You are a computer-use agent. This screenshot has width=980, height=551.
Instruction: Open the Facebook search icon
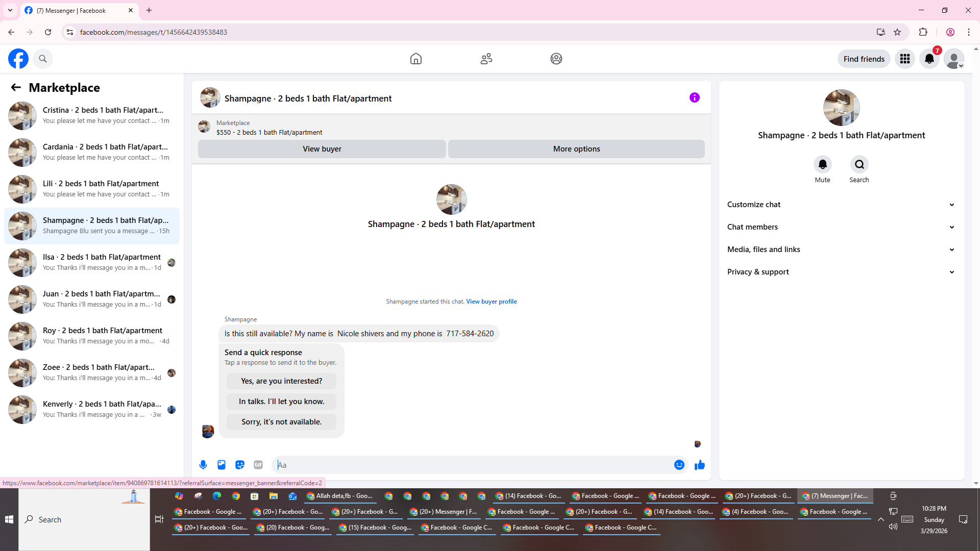(x=43, y=59)
